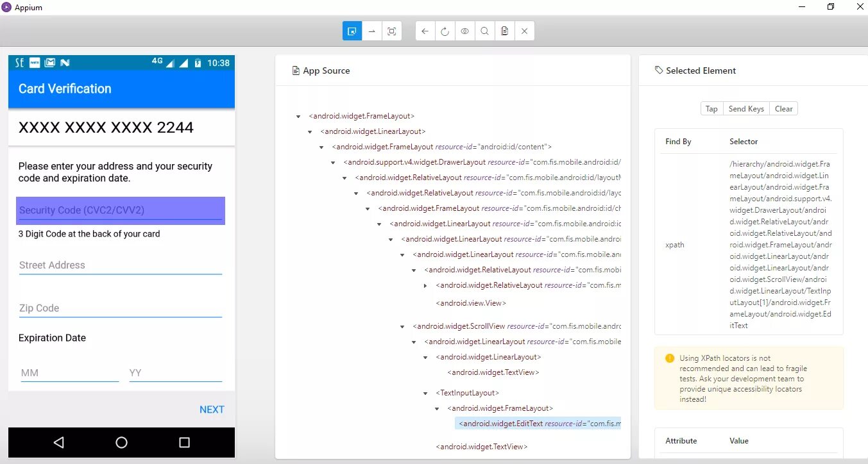Image resolution: width=868 pixels, height=464 pixels.
Task: Click the Send Keys button
Action: [x=746, y=109]
